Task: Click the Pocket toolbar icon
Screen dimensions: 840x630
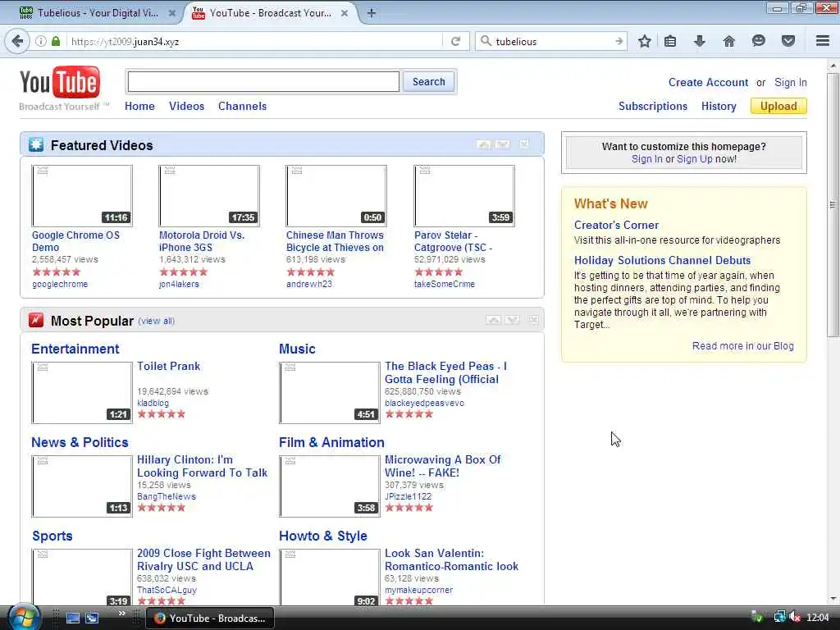Action: [788, 41]
